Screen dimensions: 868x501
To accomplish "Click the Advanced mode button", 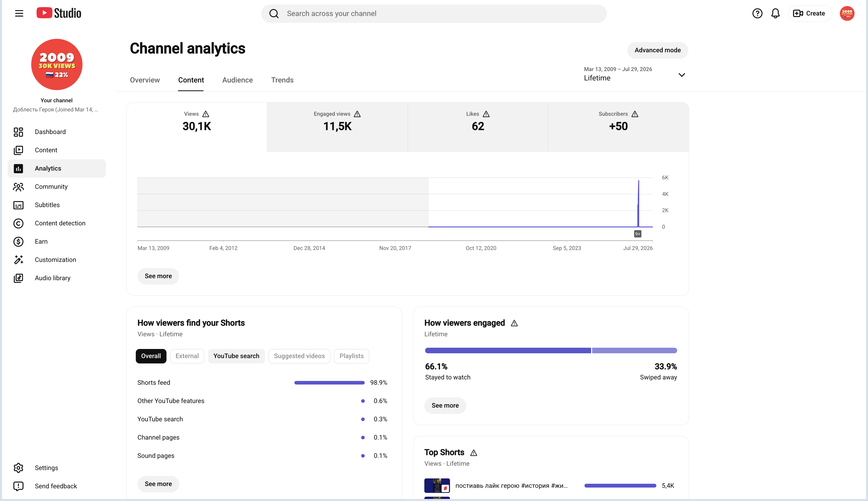I will pos(657,50).
